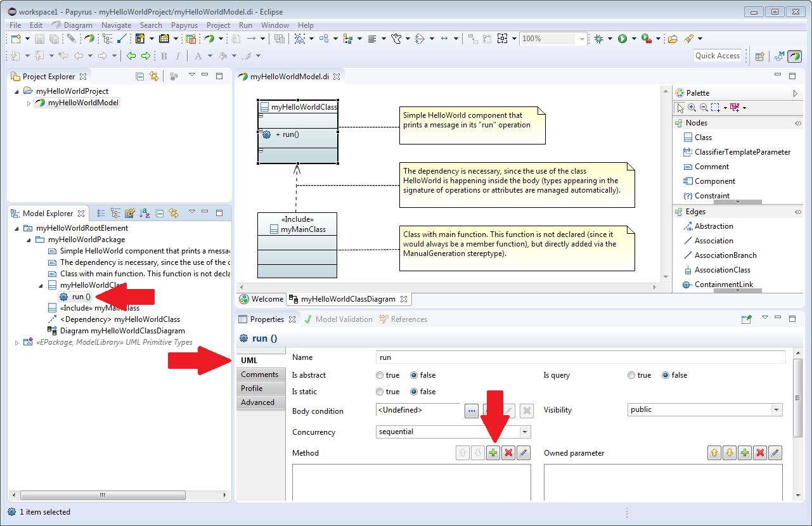Image resolution: width=812 pixels, height=526 pixels.
Task: Switch to the Model Validation tab
Action: [x=338, y=319]
